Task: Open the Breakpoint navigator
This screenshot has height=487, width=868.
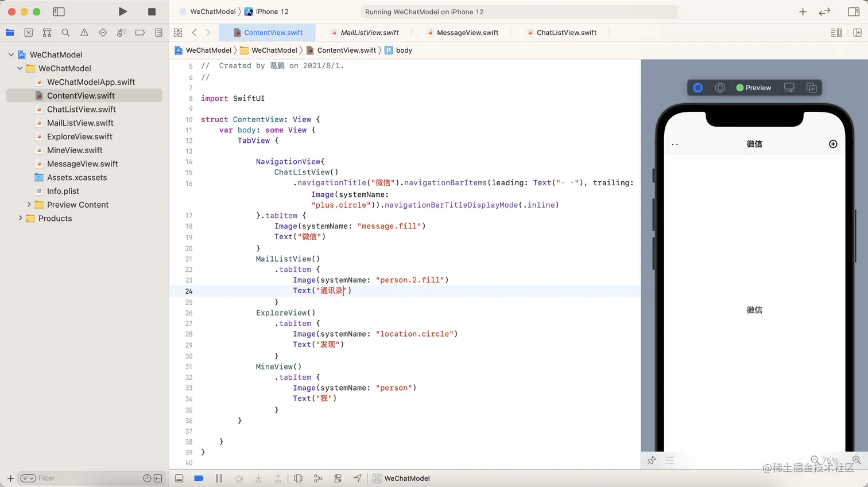Action: click(140, 33)
